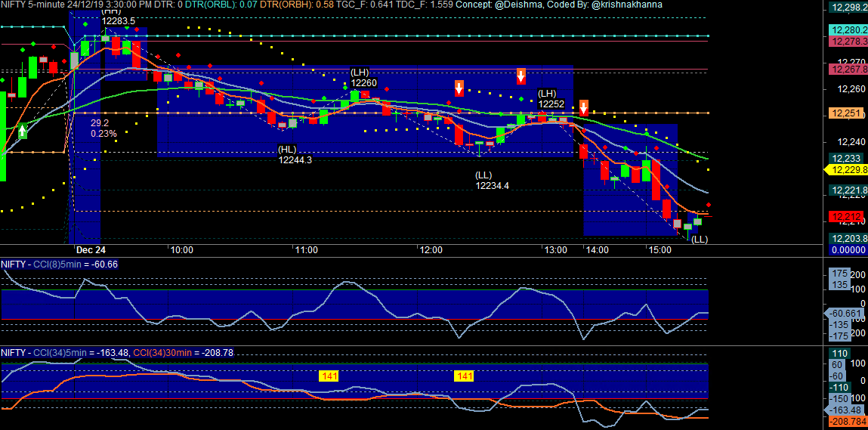Click the positive 110 level tag
This screenshot has height=430, width=868.
click(x=840, y=354)
